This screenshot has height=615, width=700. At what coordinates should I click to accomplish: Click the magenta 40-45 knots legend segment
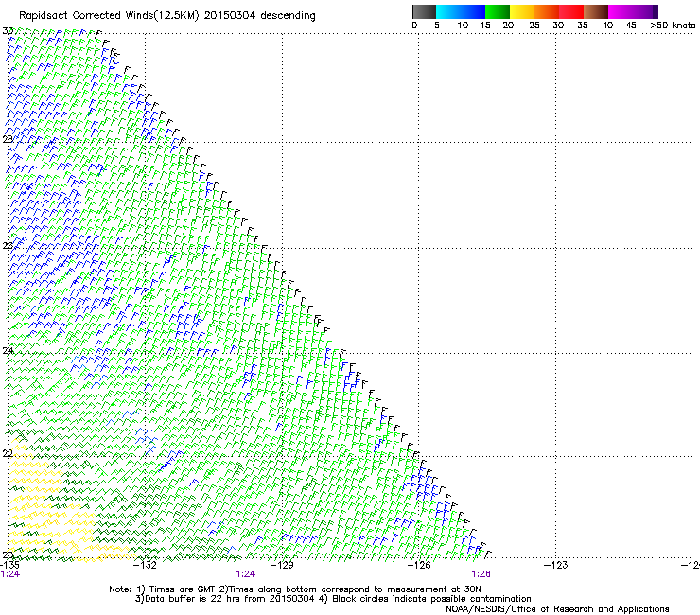[621, 11]
